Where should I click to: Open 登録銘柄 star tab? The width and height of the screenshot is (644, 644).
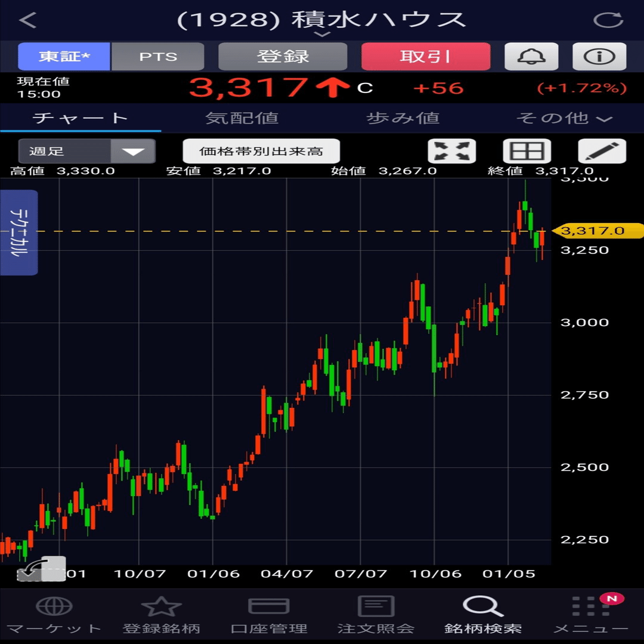coord(162,615)
